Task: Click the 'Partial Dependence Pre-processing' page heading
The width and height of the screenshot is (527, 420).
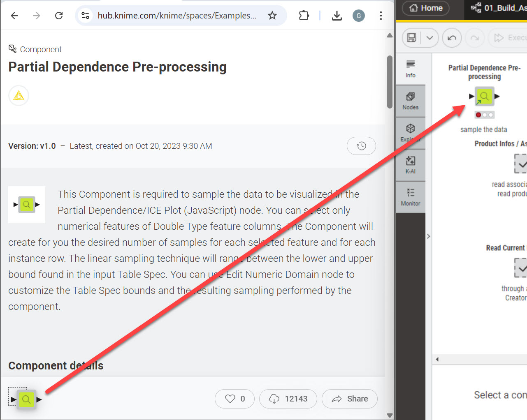Action: (x=118, y=67)
